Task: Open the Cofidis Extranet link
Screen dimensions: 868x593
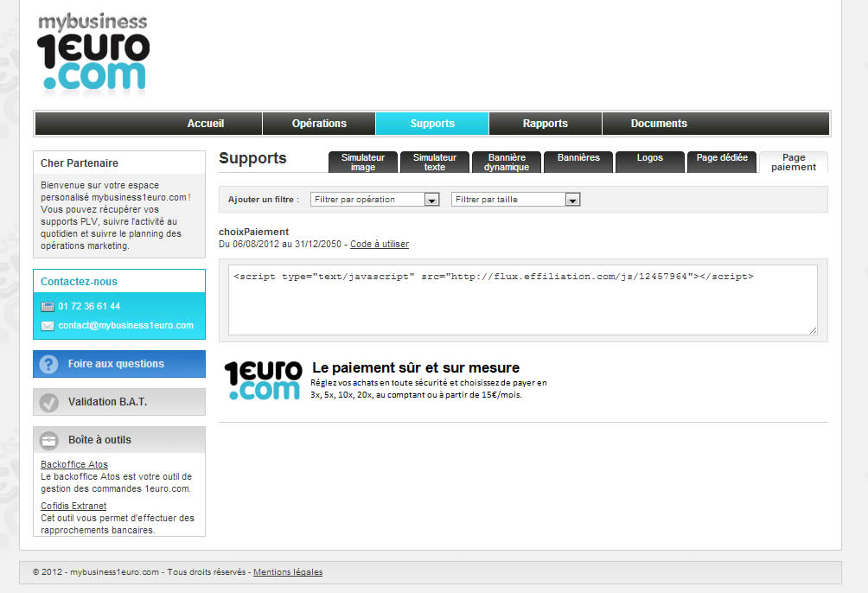Action: pyautogui.click(x=73, y=506)
